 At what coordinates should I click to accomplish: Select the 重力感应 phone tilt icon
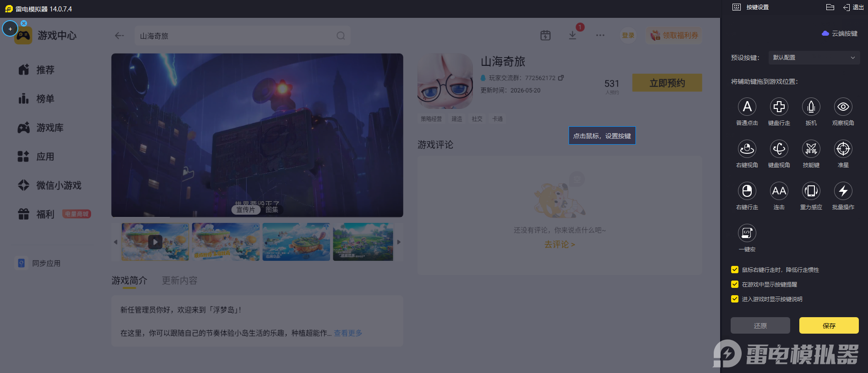[x=811, y=191]
